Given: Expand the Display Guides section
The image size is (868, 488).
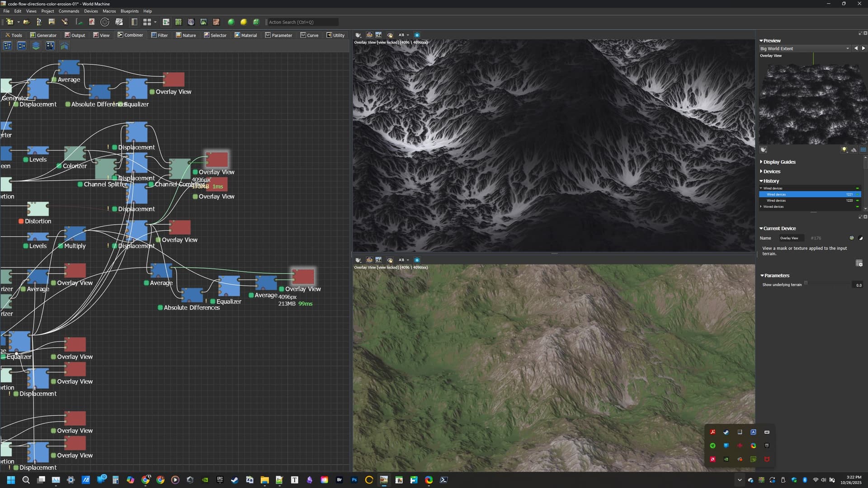Looking at the screenshot, I should tap(779, 162).
